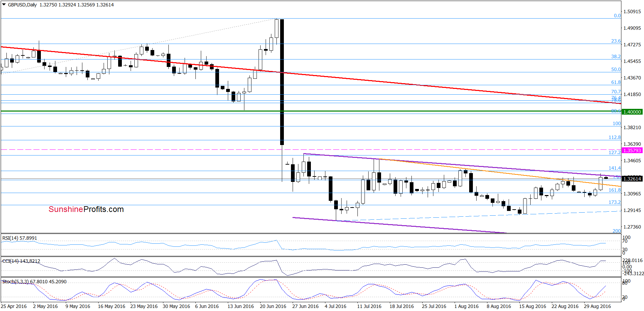
Task: Click the 1.34605 price axis label
Action: click(632, 161)
